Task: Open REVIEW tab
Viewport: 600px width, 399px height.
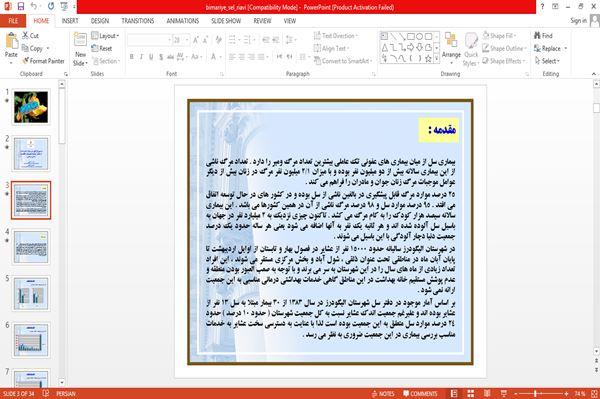Action: coord(262,21)
